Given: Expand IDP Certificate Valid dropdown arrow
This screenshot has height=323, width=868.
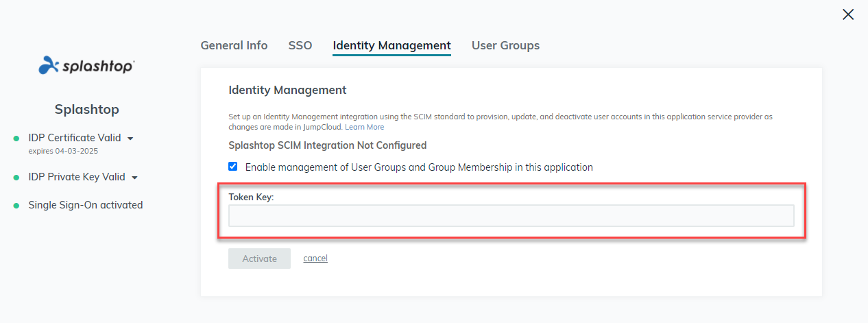Looking at the screenshot, I should coord(130,139).
